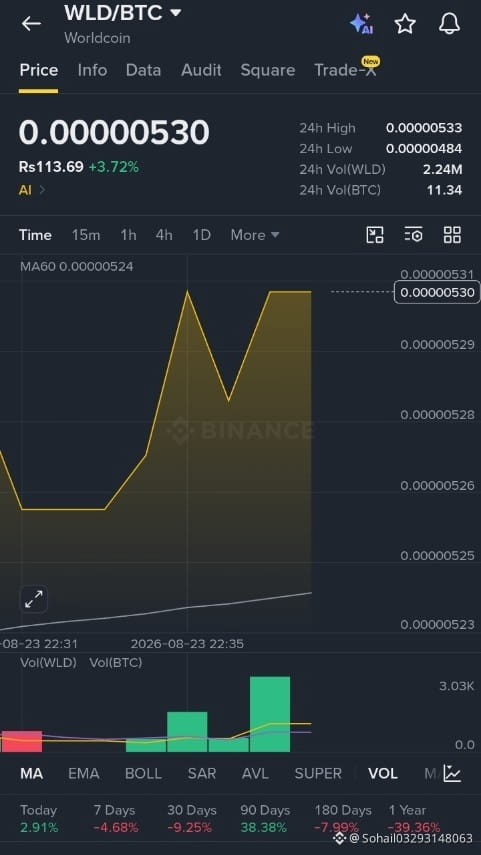The image size is (481, 855).
Task: Open the AI assistant sparkle icon
Action: tap(361, 23)
